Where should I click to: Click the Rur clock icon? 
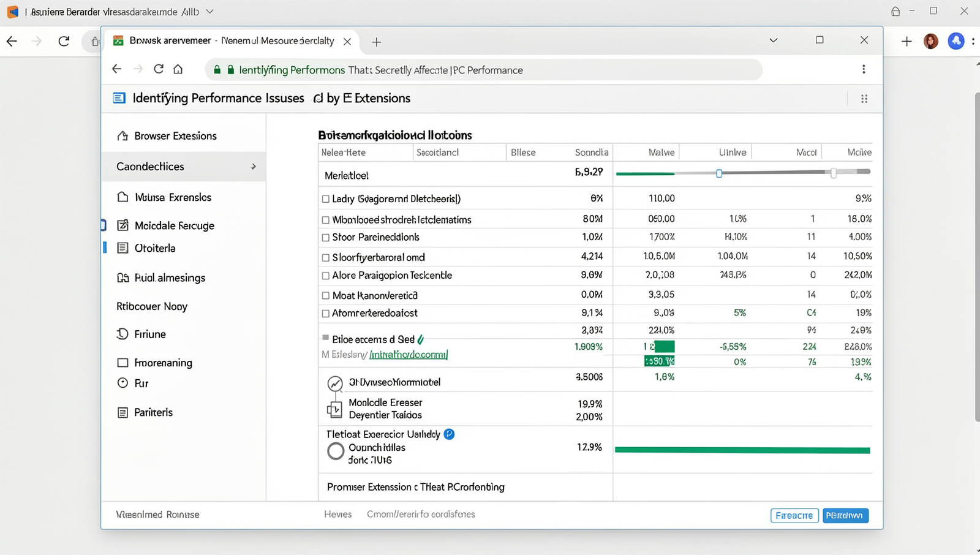(x=123, y=383)
